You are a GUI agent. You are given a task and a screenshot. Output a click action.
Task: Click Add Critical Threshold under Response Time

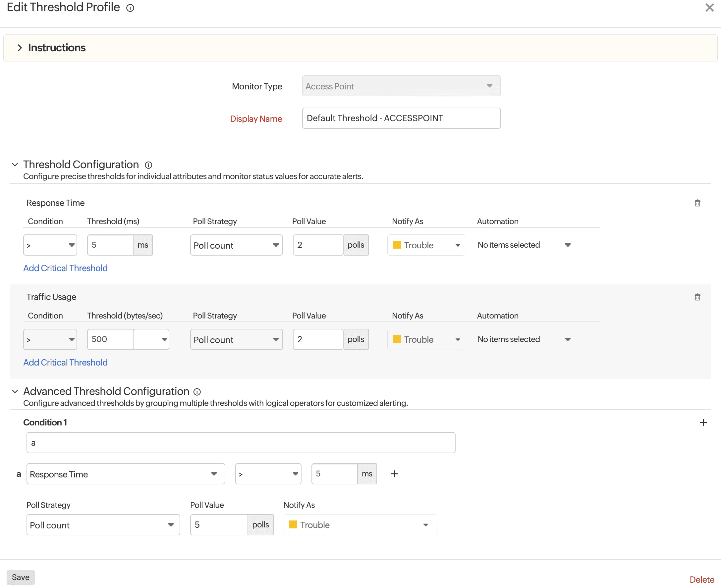click(x=65, y=268)
